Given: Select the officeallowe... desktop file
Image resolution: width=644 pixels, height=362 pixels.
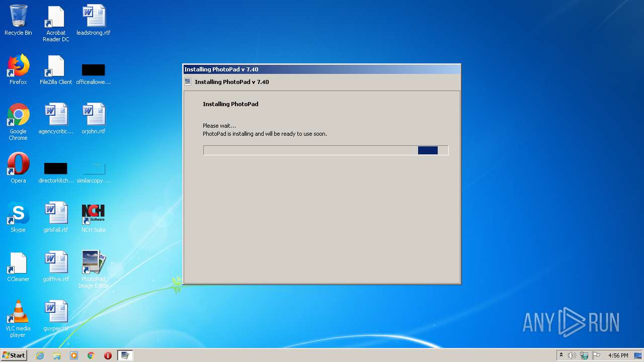Looking at the screenshot, I should (x=94, y=73).
